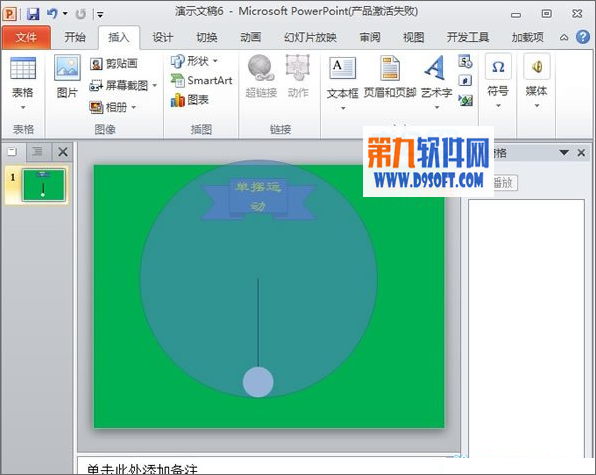Switch to slides thumbnail view tab
Image resolution: width=596 pixels, height=475 pixels.
point(13,152)
